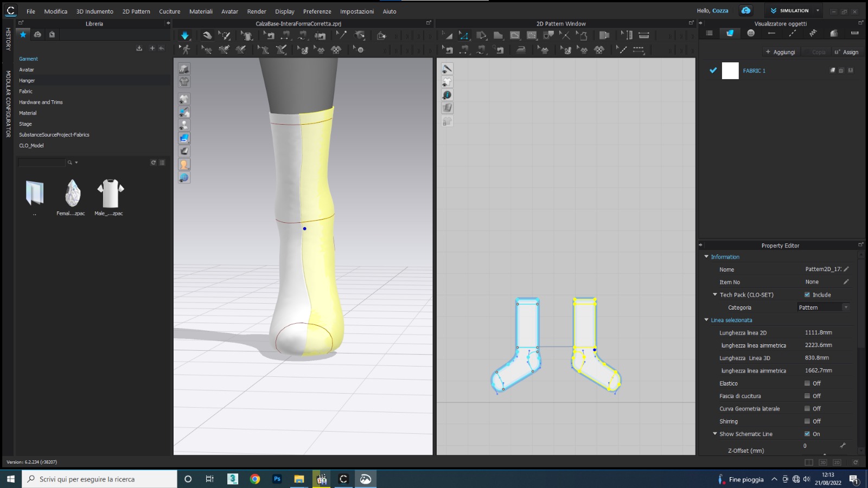Screen dimensions: 868x488
Task: Click the Copia button
Action: (x=815, y=52)
